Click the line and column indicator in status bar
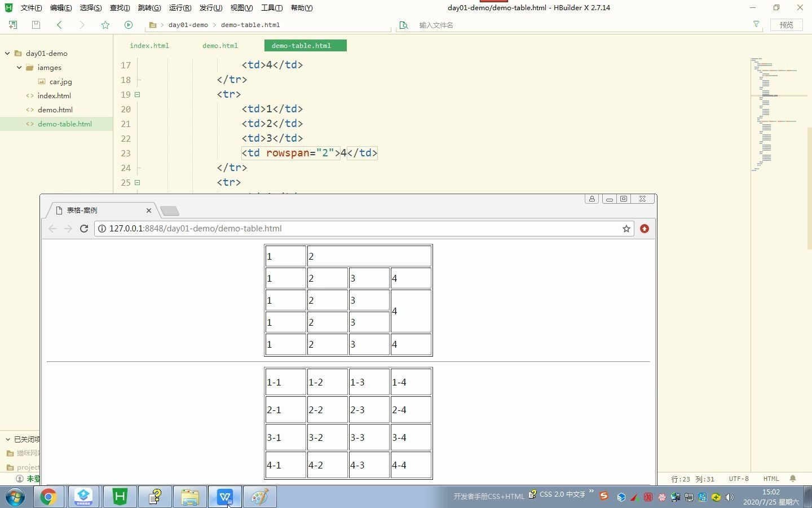Image resolution: width=812 pixels, height=508 pixels. click(x=693, y=479)
